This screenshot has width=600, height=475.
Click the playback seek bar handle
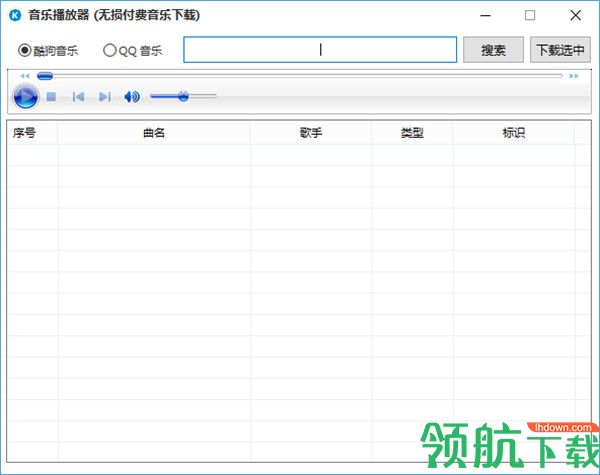45,76
